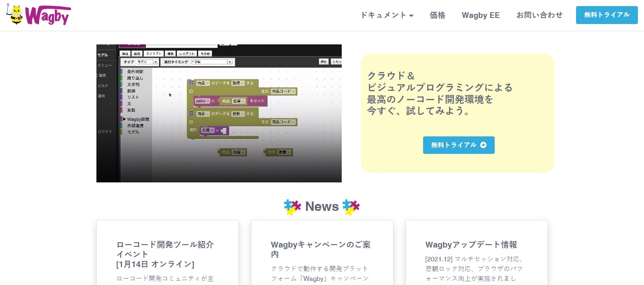Click the gear icon on the 更新 block
The width and height of the screenshot is (644, 285).
[192, 113]
